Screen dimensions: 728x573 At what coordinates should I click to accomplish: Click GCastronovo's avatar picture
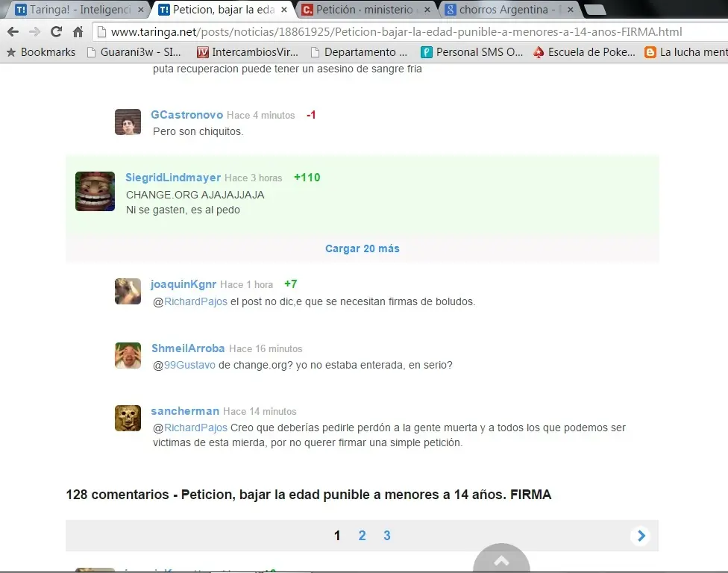128,122
